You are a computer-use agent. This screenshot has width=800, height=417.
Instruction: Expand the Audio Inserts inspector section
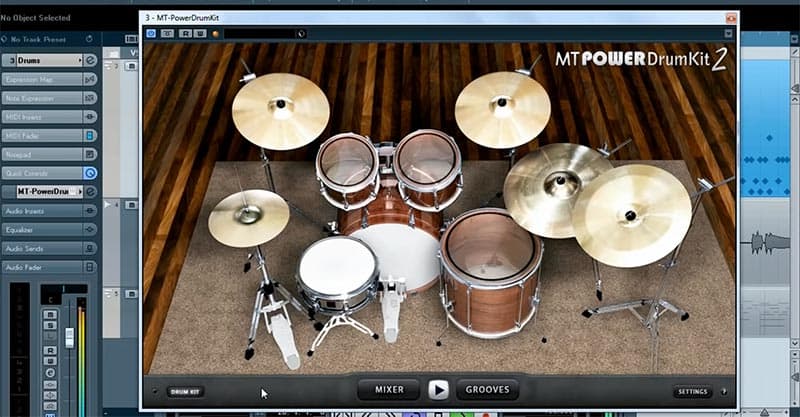click(x=40, y=210)
